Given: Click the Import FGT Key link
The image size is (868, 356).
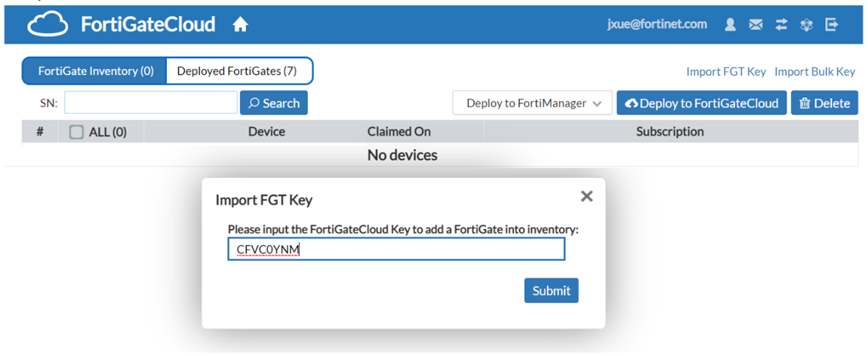Looking at the screenshot, I should (x=725, y=72).
